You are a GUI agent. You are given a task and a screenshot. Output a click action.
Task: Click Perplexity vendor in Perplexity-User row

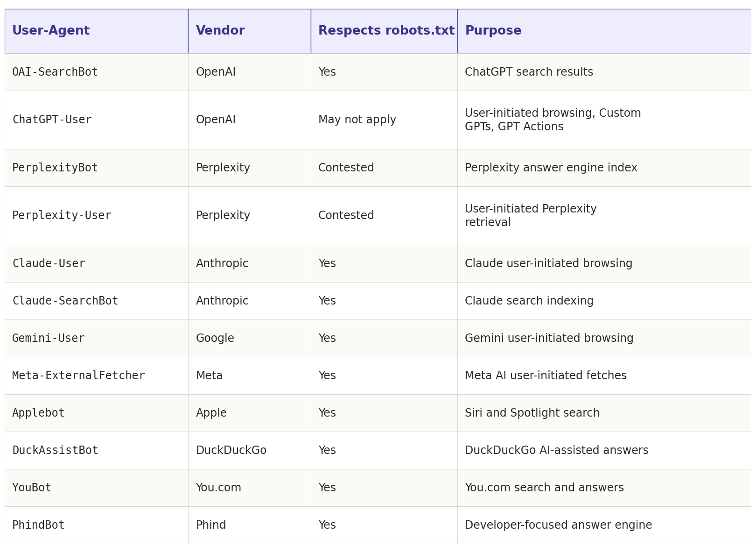[x=249, y=216]
